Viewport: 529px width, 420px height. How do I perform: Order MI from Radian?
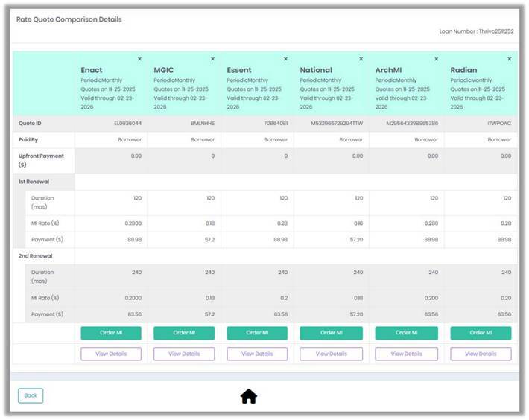click(481, 333)
